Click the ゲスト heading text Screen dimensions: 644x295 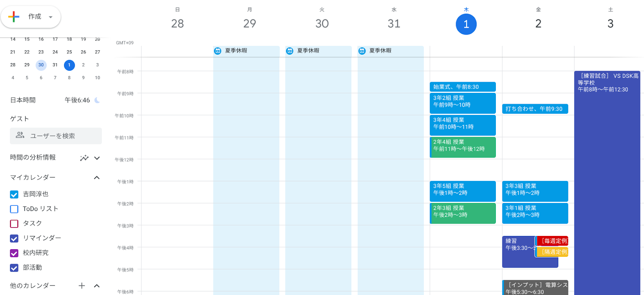point(19,119)
